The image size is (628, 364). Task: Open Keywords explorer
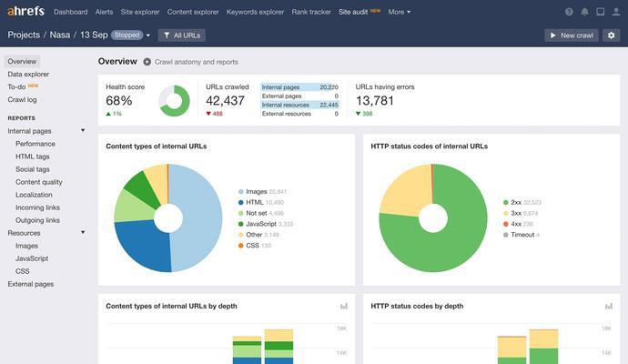click(x=255, y=12)
